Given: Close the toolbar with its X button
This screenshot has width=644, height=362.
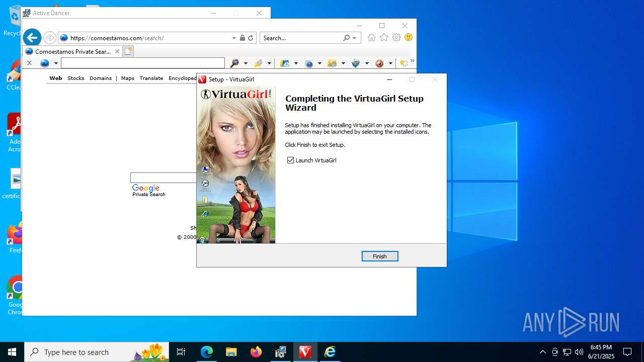Looking at the screenshot, I should pyautogui.click(x=29, y=63).
